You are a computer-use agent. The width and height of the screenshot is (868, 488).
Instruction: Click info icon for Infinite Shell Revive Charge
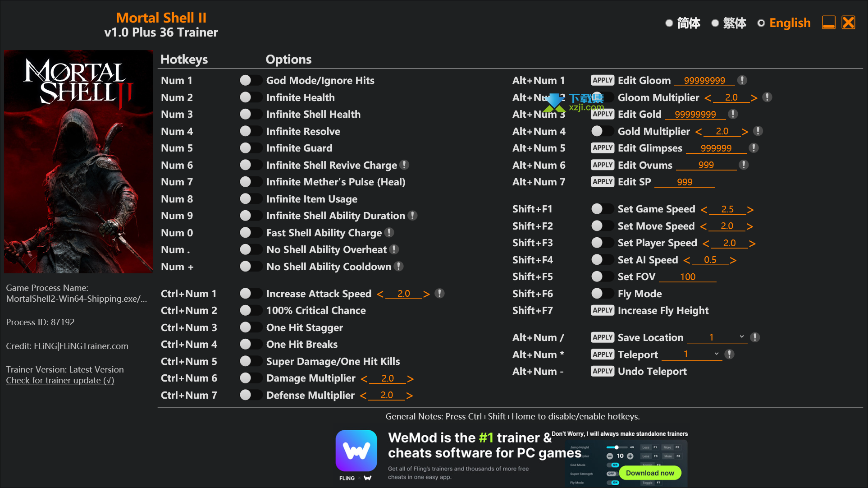[x=405, y=165]
